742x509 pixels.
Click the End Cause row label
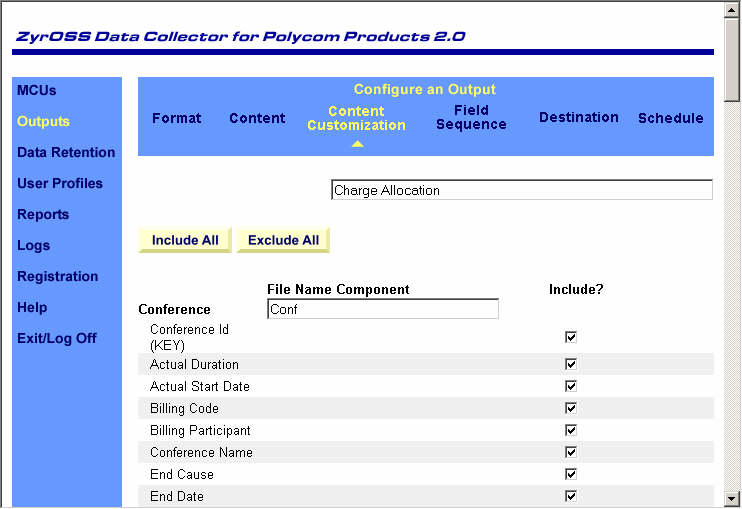tap(182, 474)
